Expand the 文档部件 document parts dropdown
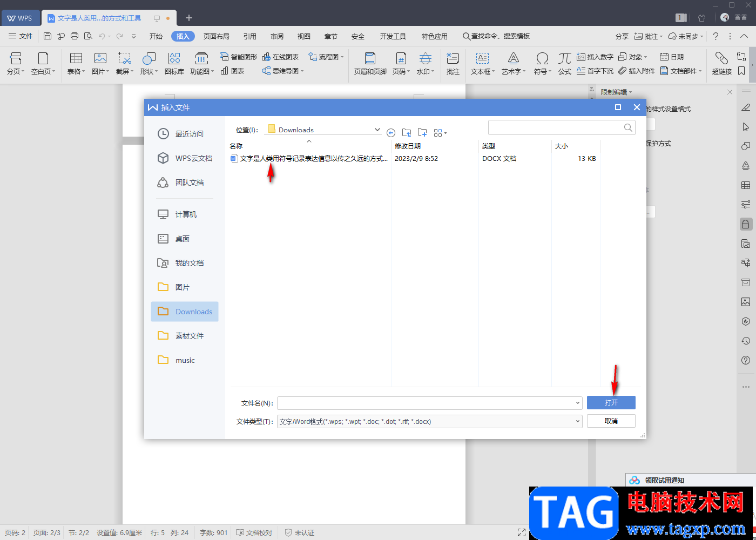The image size is (756, 540). (x=700, y=71)
